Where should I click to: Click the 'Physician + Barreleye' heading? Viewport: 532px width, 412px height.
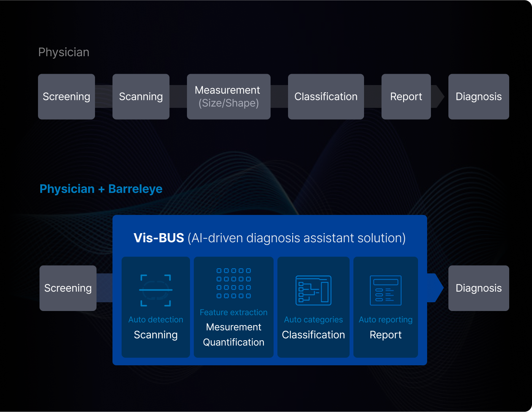[101, 189]
